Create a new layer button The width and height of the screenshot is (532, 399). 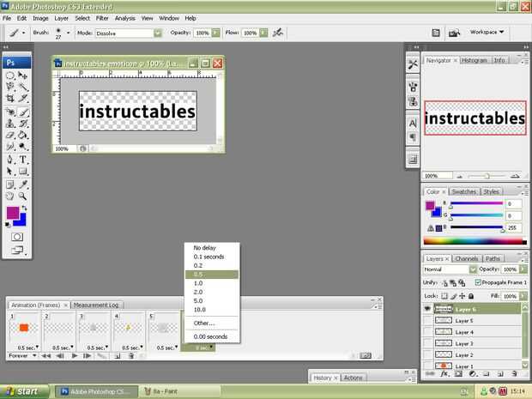pos(500,374)
